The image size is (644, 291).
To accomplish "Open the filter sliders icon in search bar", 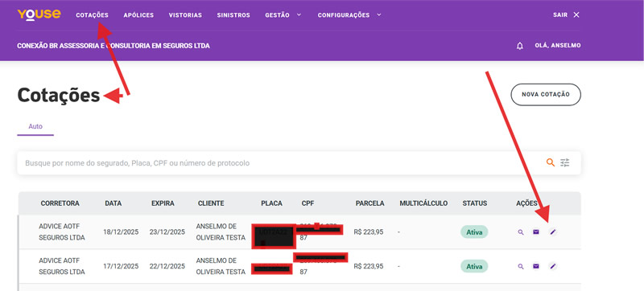I will point(565,162).
